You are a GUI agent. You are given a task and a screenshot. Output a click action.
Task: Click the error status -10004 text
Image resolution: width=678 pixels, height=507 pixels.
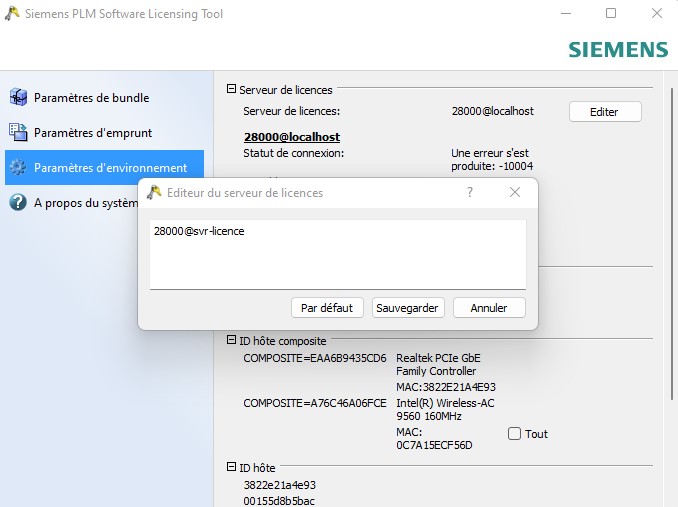(492, 159)
